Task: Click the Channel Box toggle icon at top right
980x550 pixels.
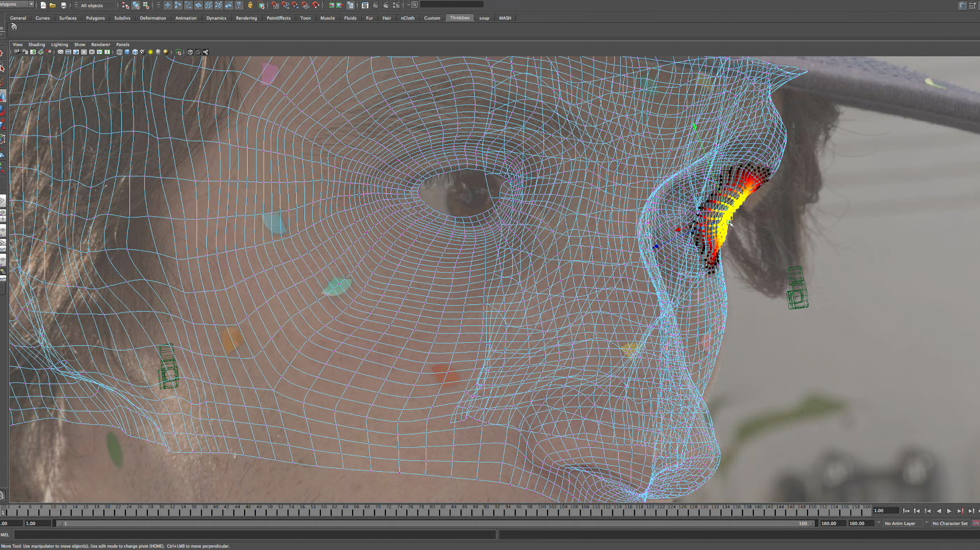Action: pos(962,6)
